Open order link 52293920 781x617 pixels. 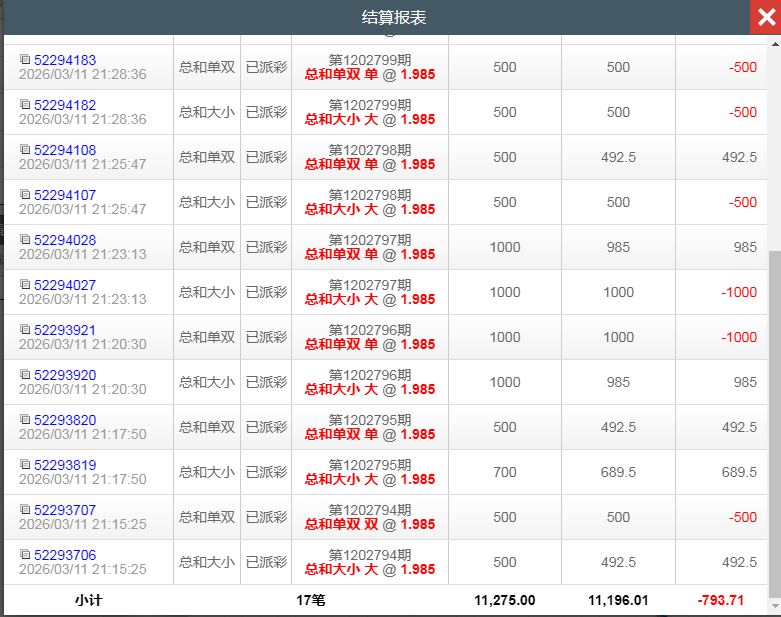65,375
